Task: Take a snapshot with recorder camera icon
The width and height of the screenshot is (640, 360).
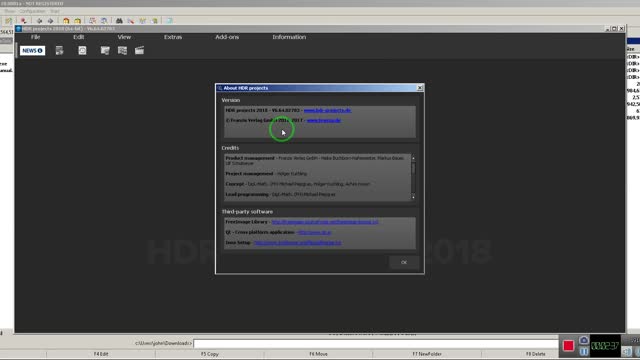Action: (x=584, y=340)
